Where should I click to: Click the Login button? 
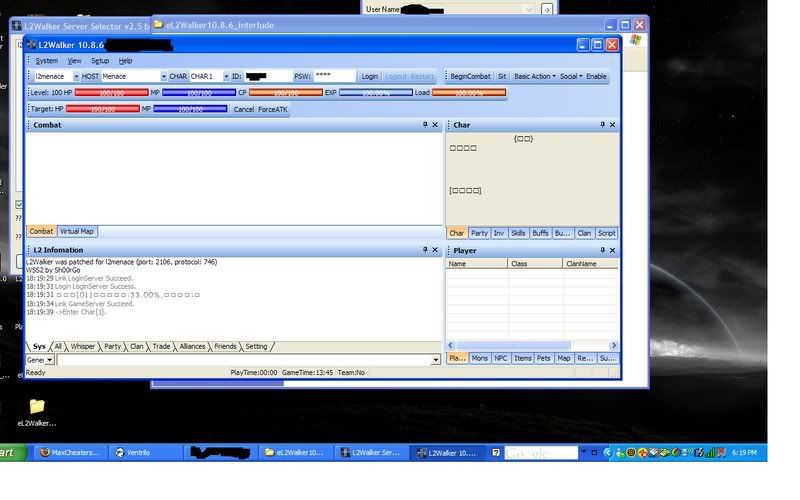369,76
